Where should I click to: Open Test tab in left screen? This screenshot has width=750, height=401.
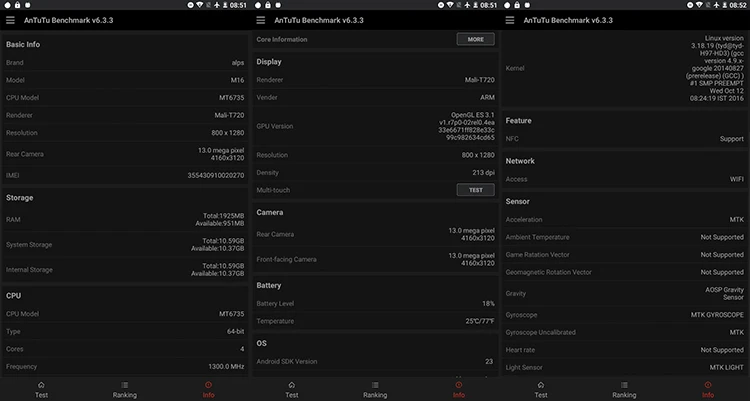41,390
